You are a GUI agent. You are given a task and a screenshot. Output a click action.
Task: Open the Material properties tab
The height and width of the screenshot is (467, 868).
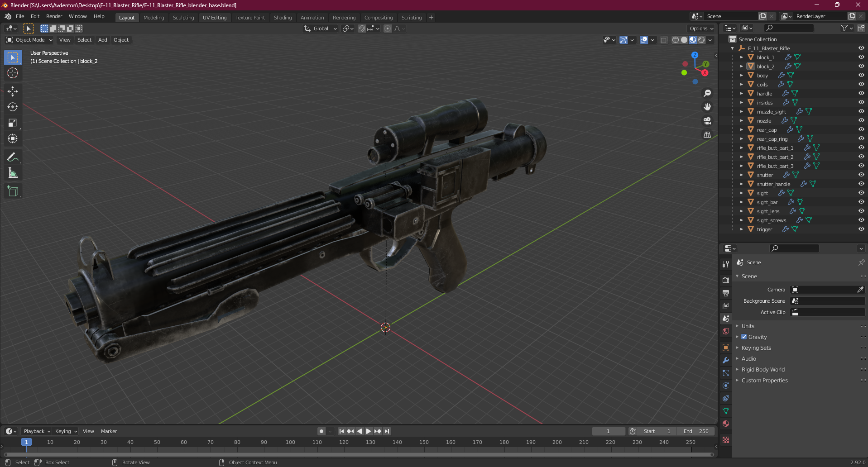click(x=726, y=424)
